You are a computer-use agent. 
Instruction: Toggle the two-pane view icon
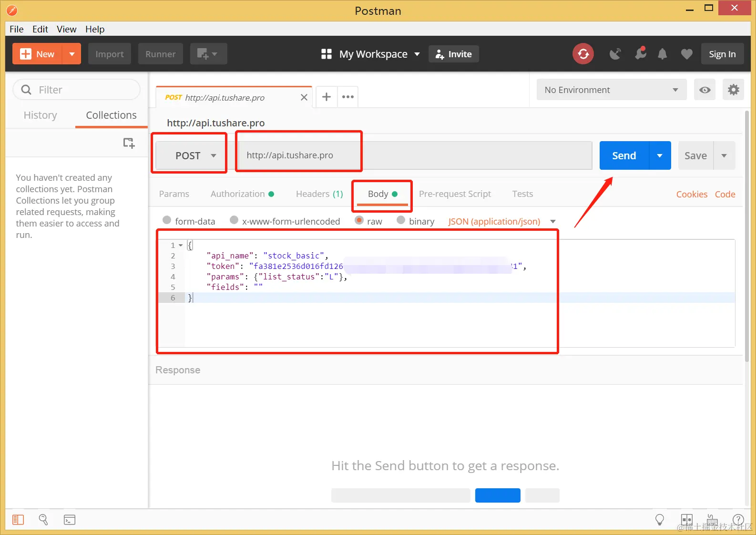pos(687,520)
